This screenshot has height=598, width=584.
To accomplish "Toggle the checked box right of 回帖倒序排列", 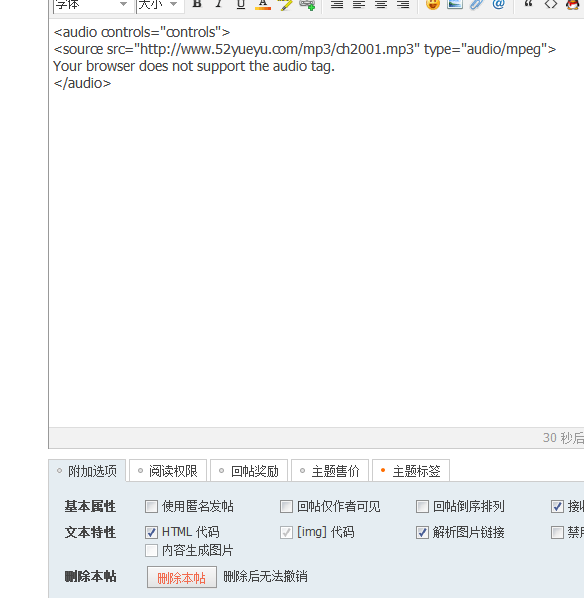I will coord(557,507).
